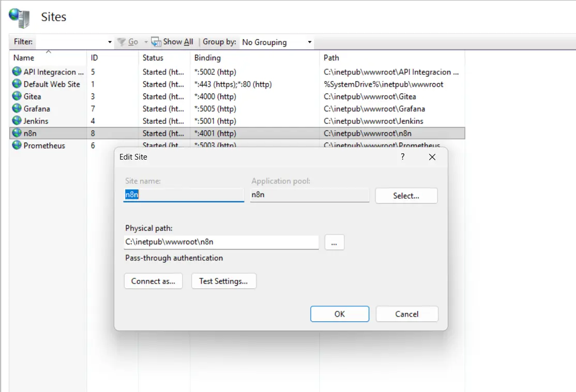The image size is (576, 392).
Task: Sort sites by the Binding column header
Action: pos(207,58)
